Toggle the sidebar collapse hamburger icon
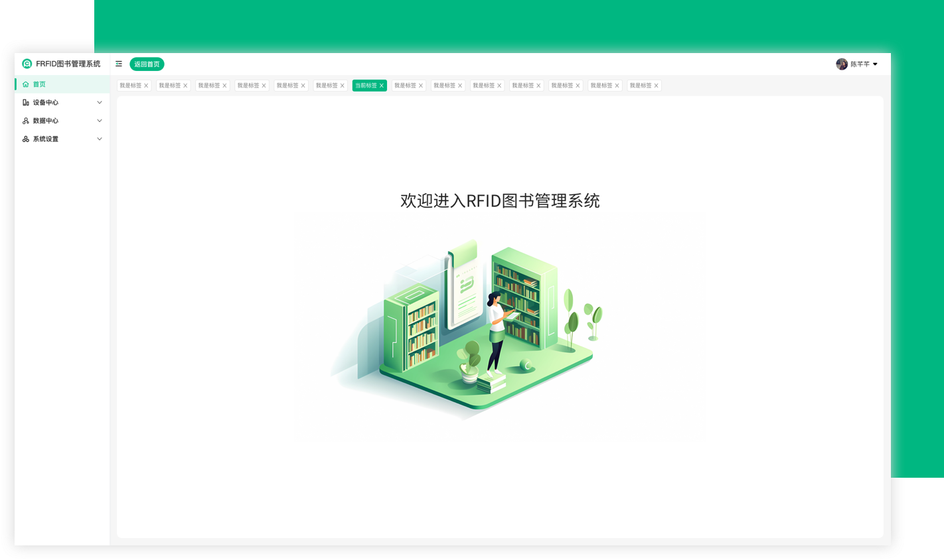944x560 pixels. pos(119,64)
